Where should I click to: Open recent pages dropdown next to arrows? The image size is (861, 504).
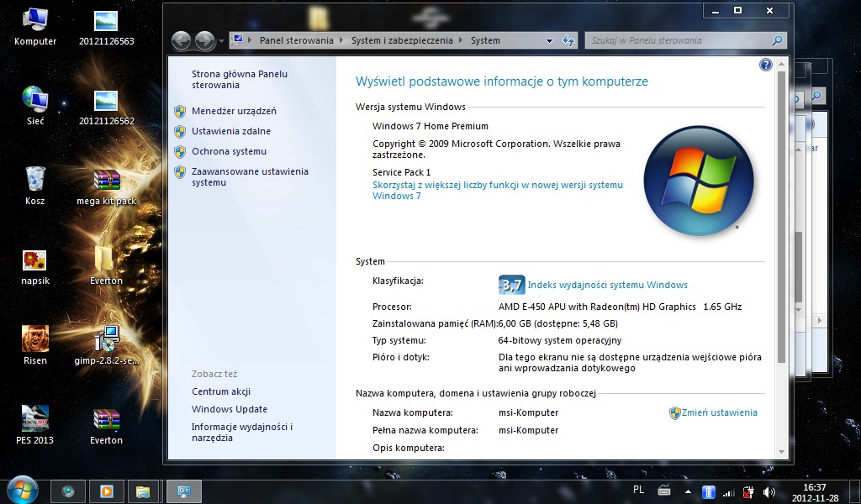point(221,41)
